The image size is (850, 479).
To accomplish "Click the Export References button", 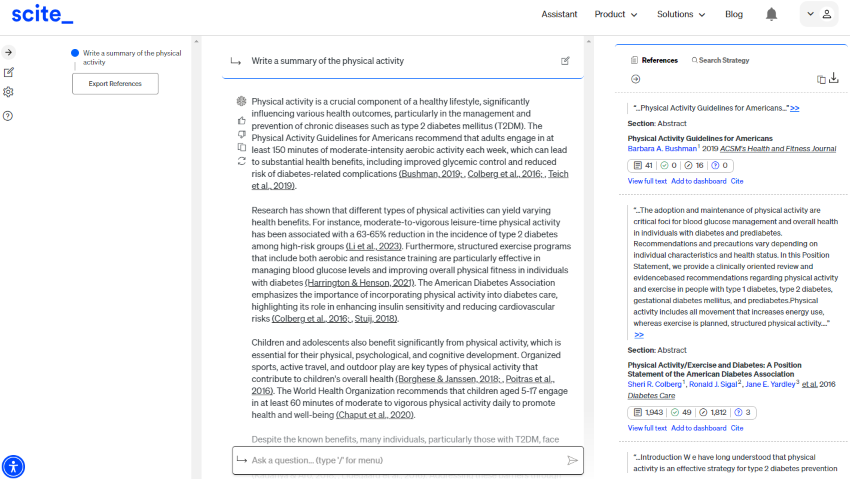I will [x=115, y=84].
